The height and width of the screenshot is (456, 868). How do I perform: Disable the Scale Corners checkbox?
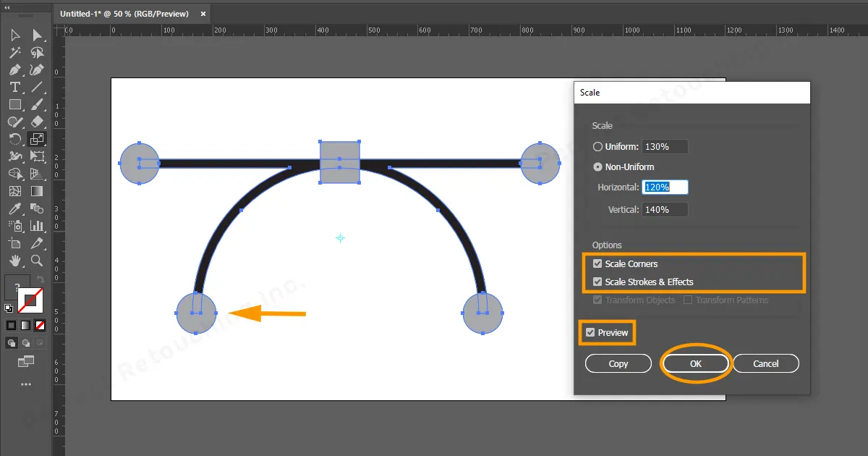[x=597, y=264]
